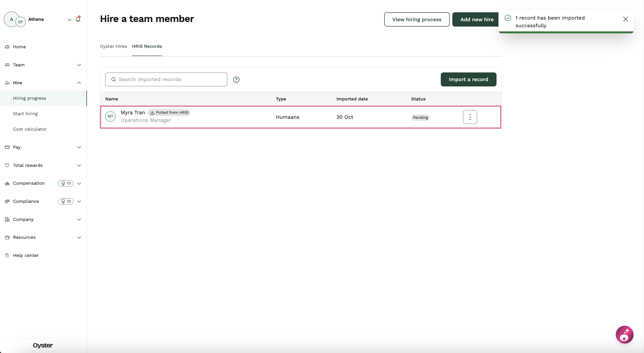The height and width of the screenshot is (353, 644).
Task: Expand the Company menu chevron
Action: pos(79,219)
